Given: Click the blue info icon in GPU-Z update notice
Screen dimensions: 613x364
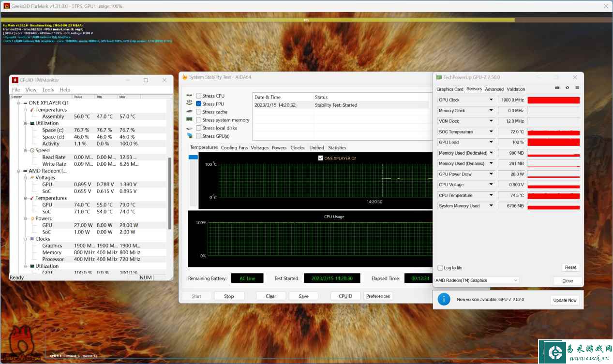Looking at the screenshot, I should (444, 299).
